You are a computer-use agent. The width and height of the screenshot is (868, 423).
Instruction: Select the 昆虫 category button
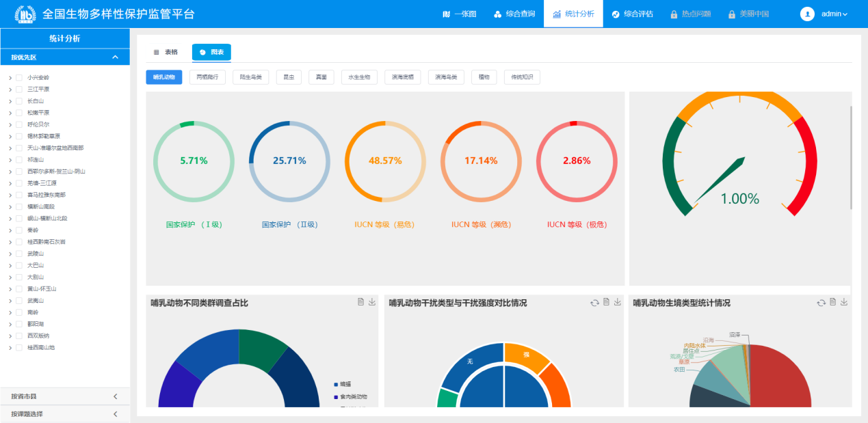point(289,77)
